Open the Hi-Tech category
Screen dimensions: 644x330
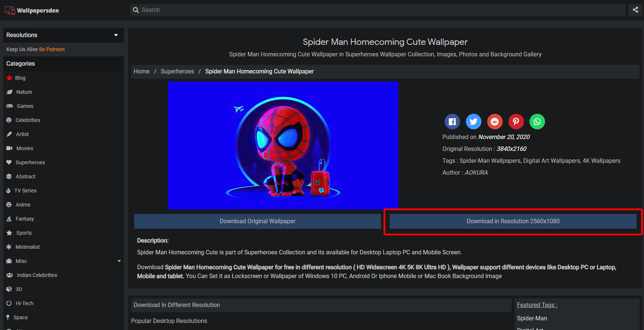pos(24,303)
